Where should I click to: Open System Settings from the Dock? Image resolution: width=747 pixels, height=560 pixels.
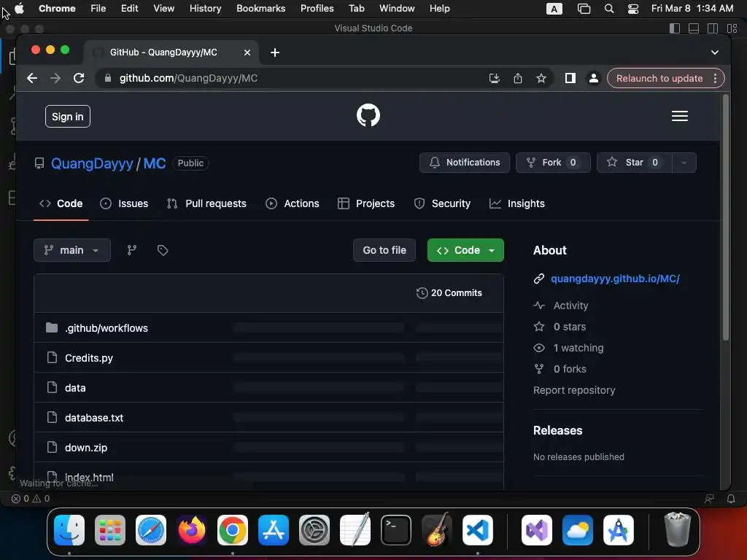click(314, 530)
